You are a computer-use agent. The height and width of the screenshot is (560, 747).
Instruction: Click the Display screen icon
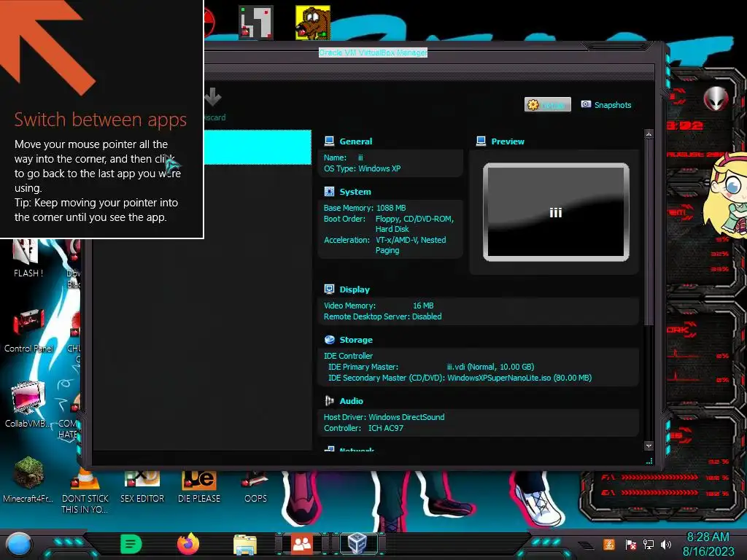[329, 289]
